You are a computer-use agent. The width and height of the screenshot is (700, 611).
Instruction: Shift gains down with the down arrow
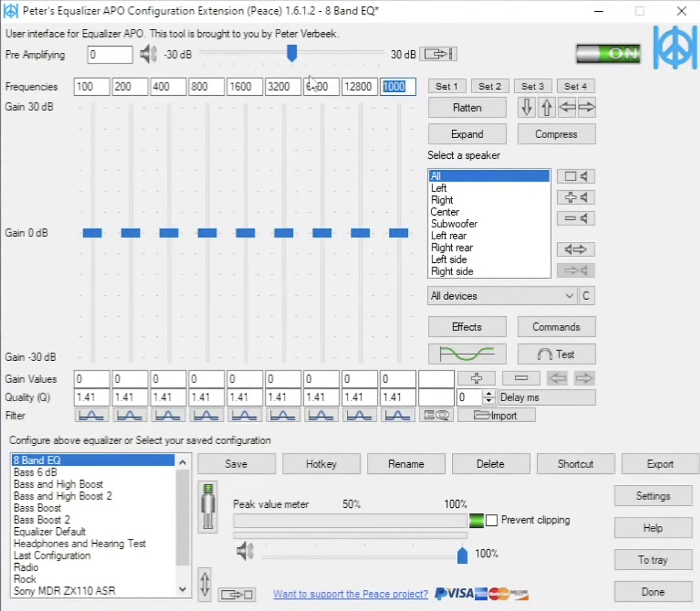tap(527, 107)
